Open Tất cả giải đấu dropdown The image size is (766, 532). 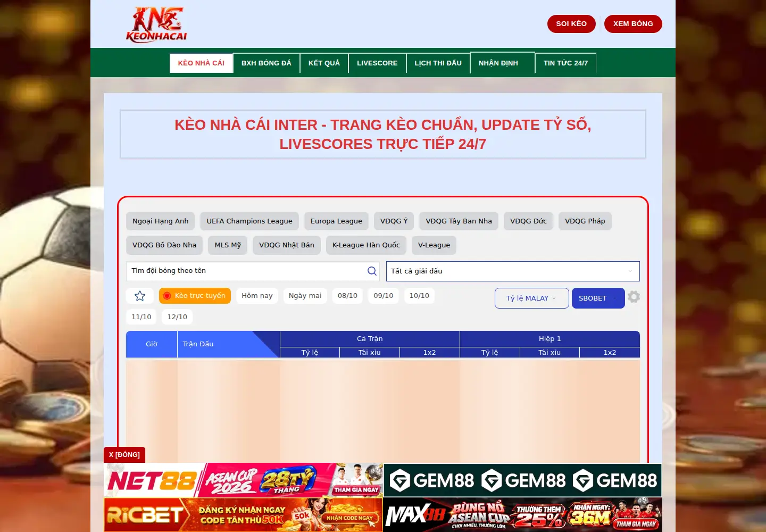[513, 271]
